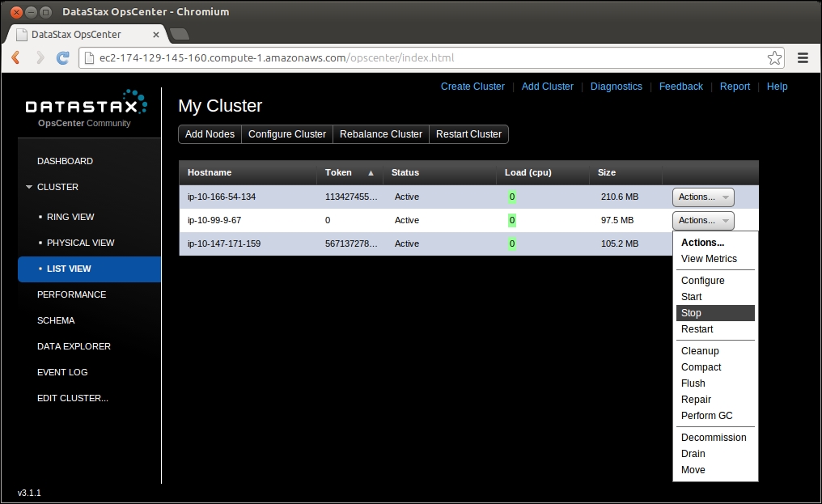Click the browser back arrow

pyautogui.click(x=15, y=57)
